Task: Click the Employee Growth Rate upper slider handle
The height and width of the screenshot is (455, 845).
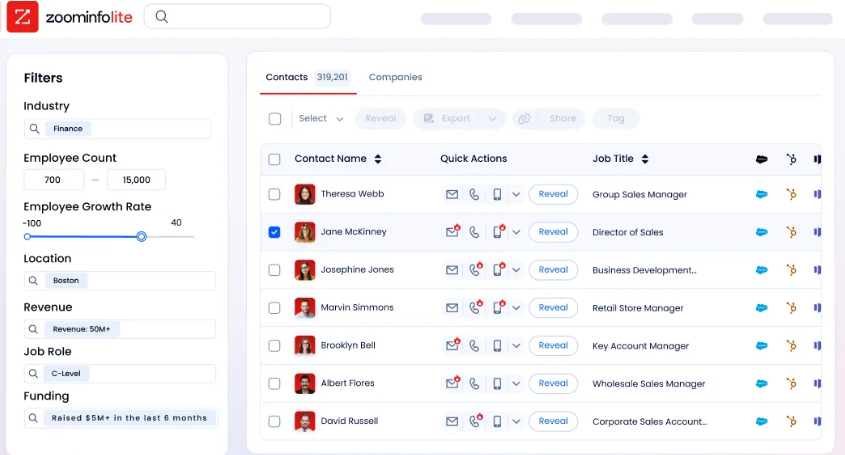Action: (141, 236)
